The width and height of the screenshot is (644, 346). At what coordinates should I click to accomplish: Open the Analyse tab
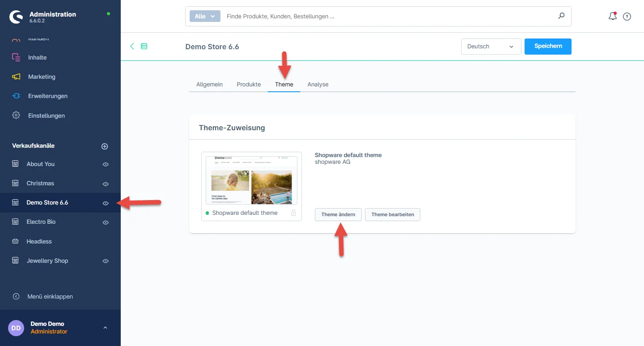tap(318, 84)
